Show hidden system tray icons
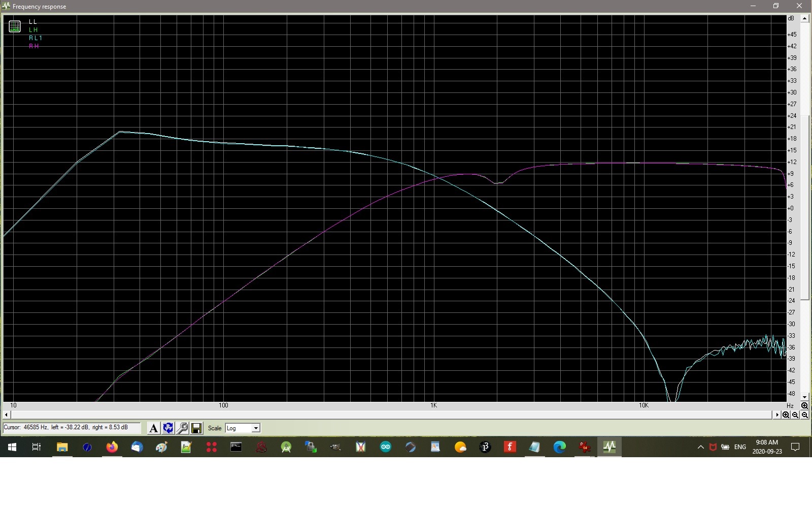The width and height of the screenshot is (812, 508). [700, 447]
